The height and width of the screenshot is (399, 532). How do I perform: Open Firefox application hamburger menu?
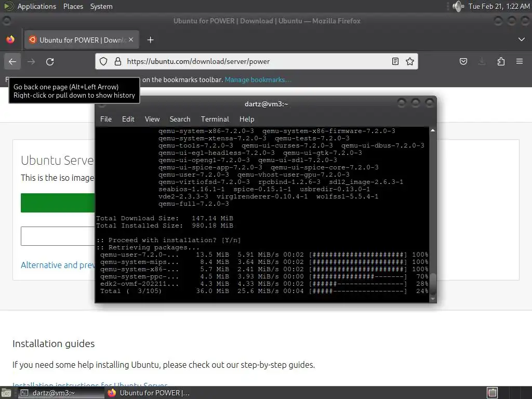pos(520,61)
